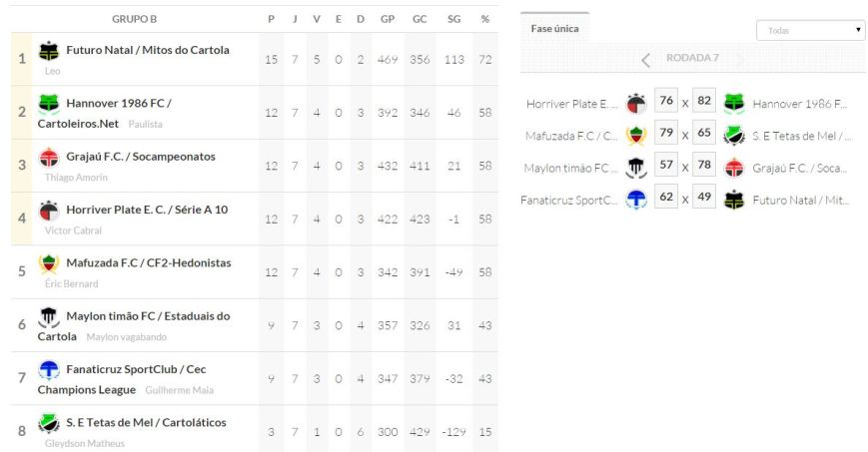Click Horriver Plate score box showing 76
Viewport: 868px width, 452px height.
(x=666, y=103)
